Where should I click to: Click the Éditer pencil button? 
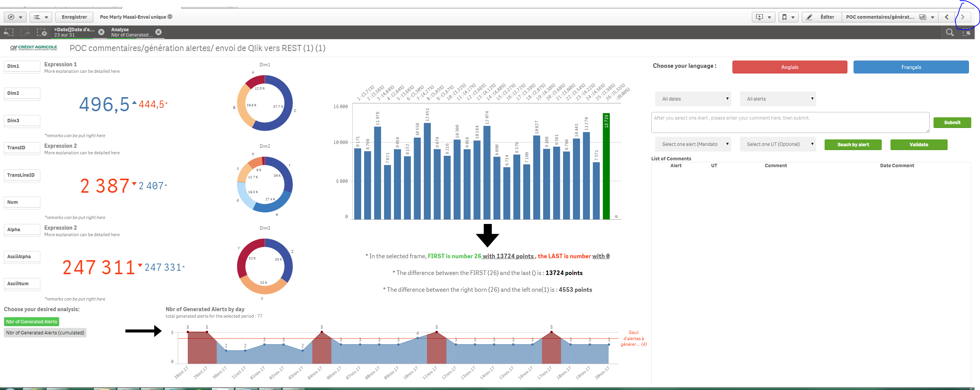click(x=822, y=17)
